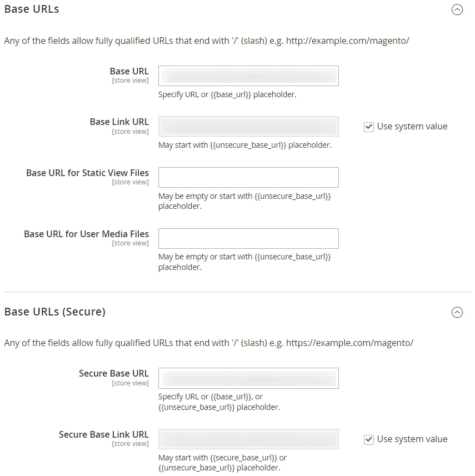Click into Base URL for Static View Files field
This screenshot has width=475, height=476.
(248, 177)
